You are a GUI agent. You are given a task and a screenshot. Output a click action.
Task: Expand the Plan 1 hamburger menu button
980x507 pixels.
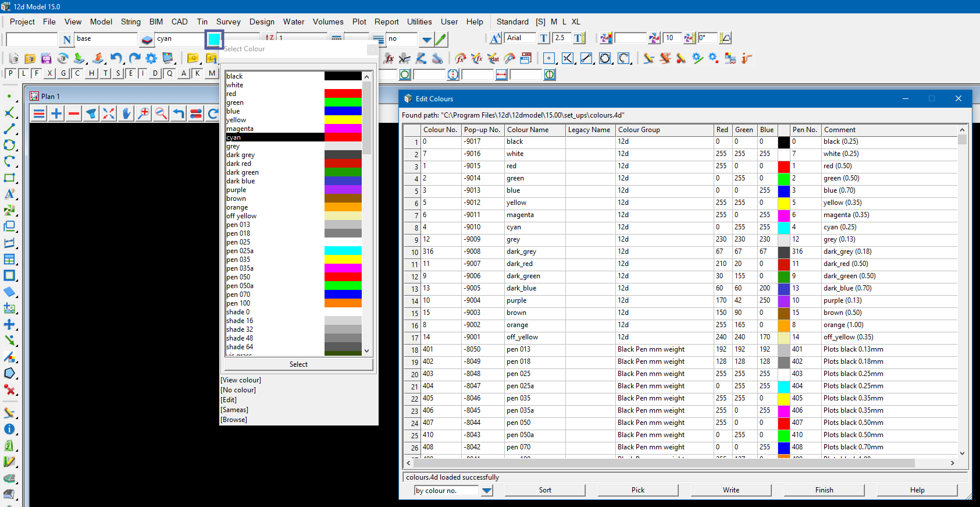tap(39, 114)
